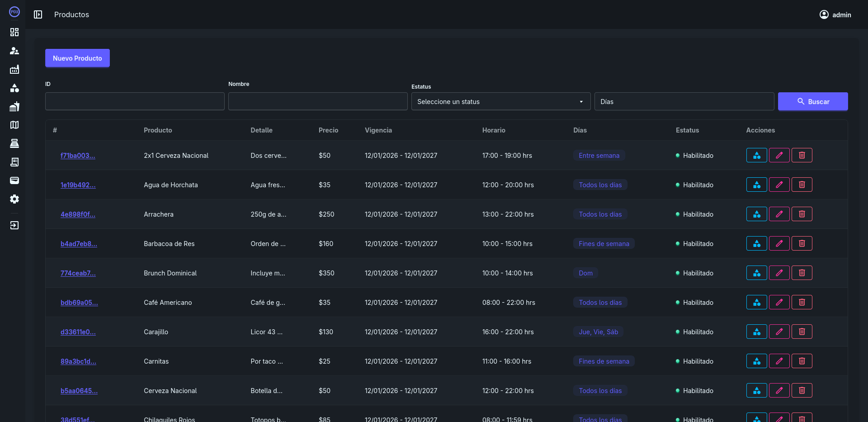This screenshot has width=868, height=422.
Task: Click the Buscar search button
Action: point(812,102)
